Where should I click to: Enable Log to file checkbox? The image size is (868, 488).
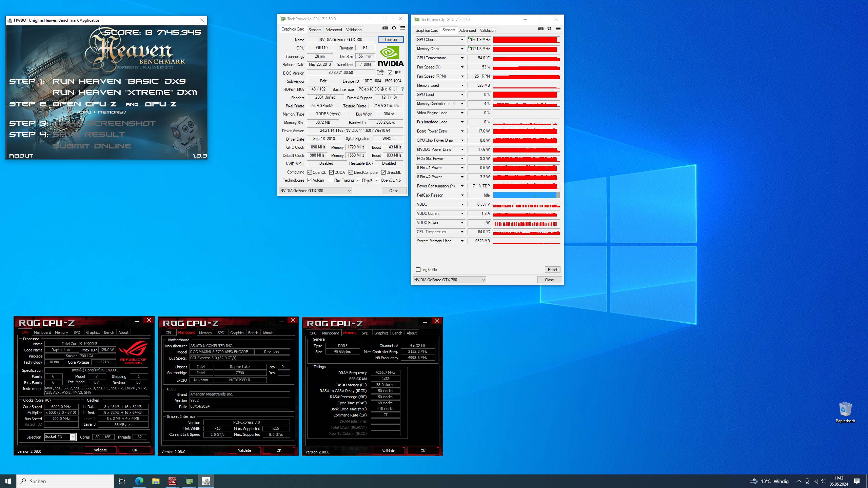pos(418,270)
